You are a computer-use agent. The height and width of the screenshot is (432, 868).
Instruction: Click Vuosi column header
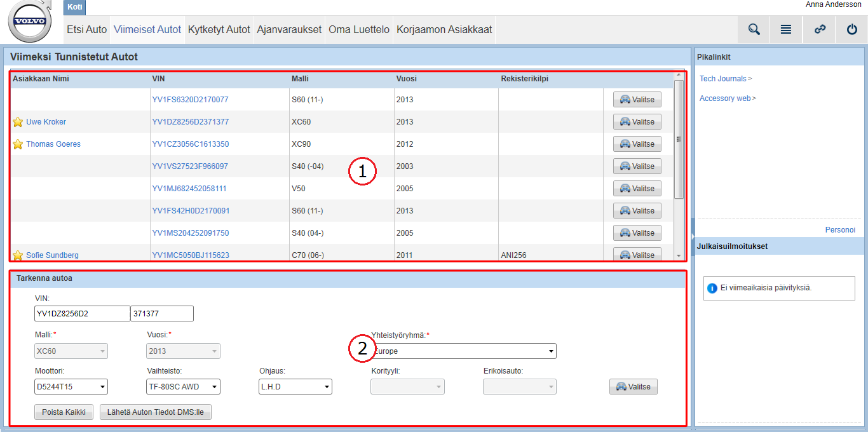point(406,79)
